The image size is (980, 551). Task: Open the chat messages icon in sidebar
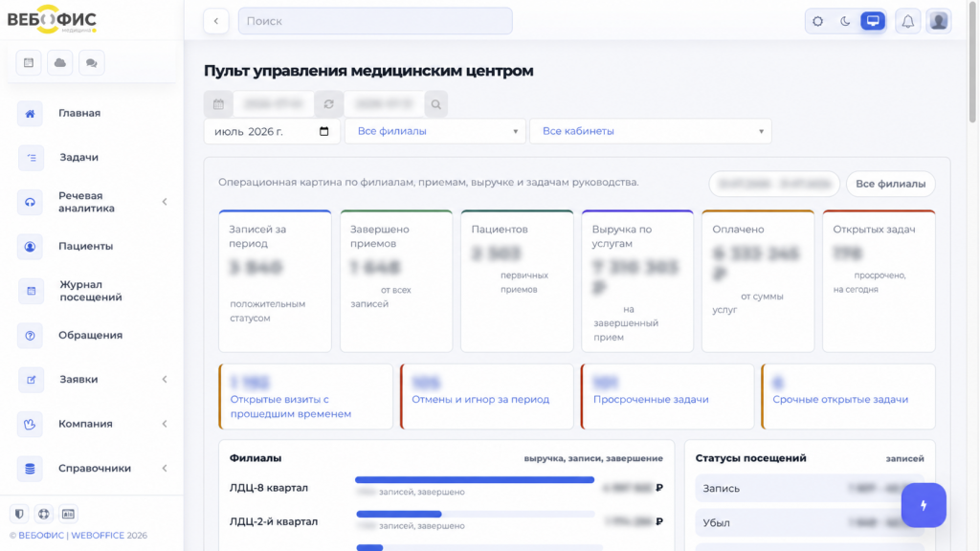tap(91, 62)
